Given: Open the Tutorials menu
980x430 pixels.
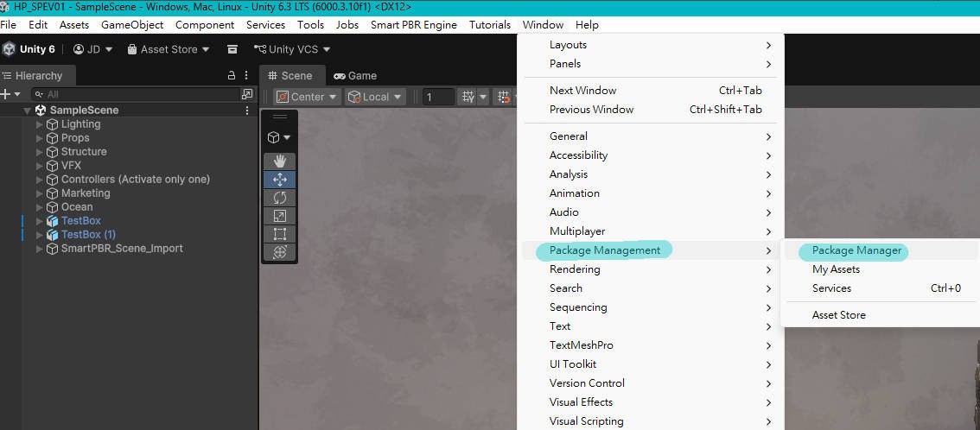Looking at the screenshot, I should tap(490, 25).
